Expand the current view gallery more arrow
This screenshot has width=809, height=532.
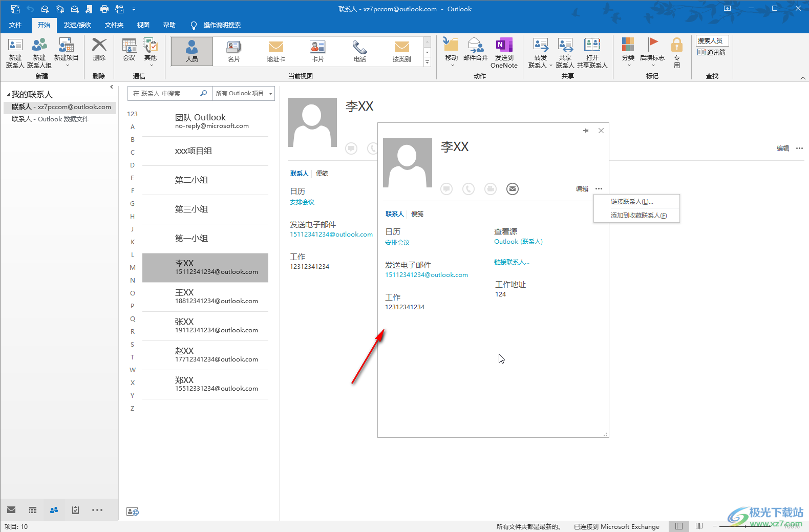pos(427,62)
